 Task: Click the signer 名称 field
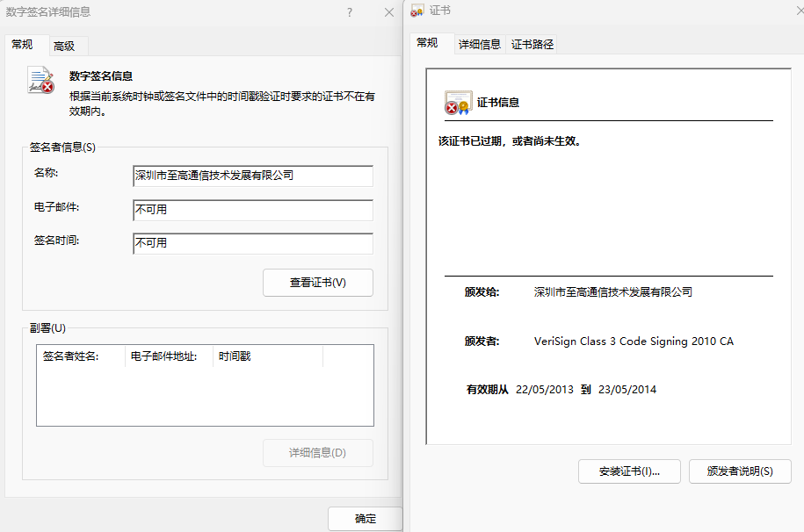[253, 176]
